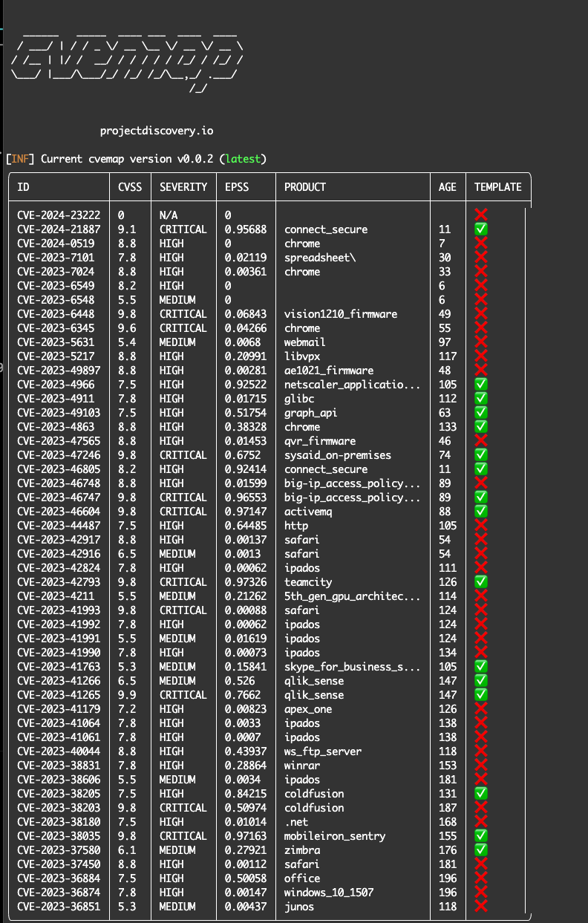Click the ID column header
The height and width of the screenshot is (923, 588).
coord(23,187)
